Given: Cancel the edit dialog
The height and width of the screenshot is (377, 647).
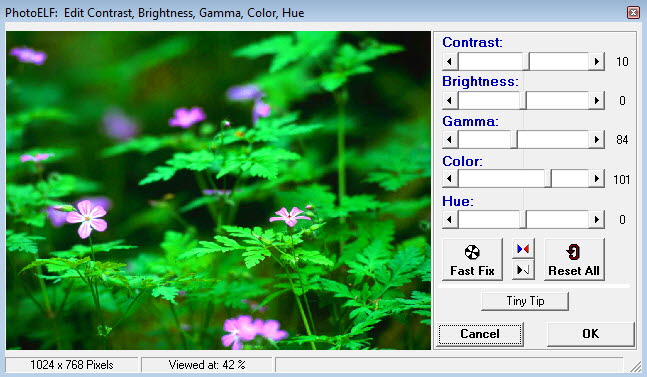Looking at the screenshot, I should tap(480, 334).
